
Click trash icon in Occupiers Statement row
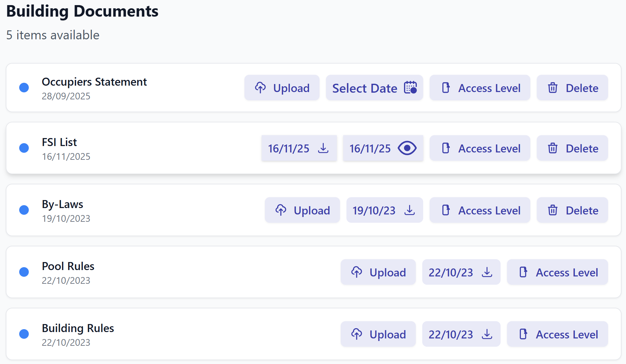click(x=553, y=88)
